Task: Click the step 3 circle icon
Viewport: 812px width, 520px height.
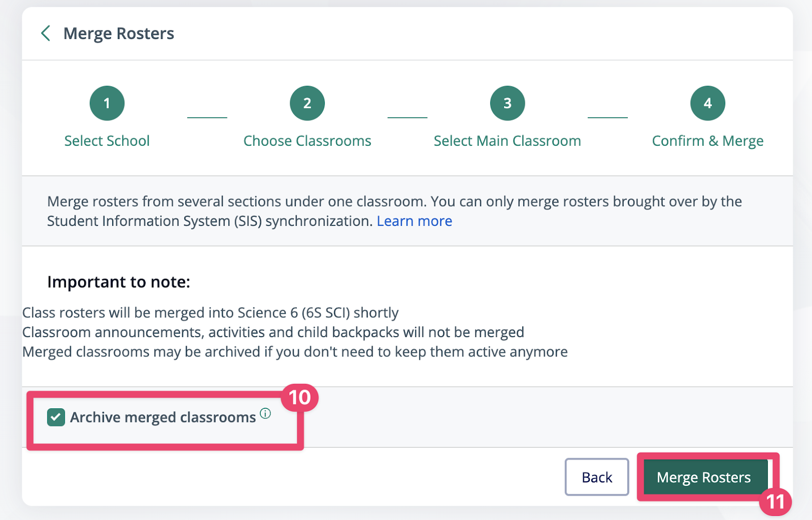Action: (507, 104)
